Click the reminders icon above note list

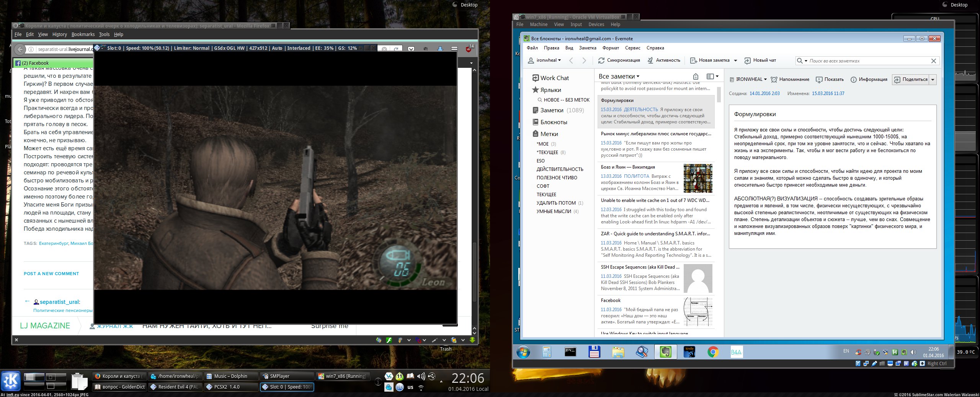coord(696,77)
